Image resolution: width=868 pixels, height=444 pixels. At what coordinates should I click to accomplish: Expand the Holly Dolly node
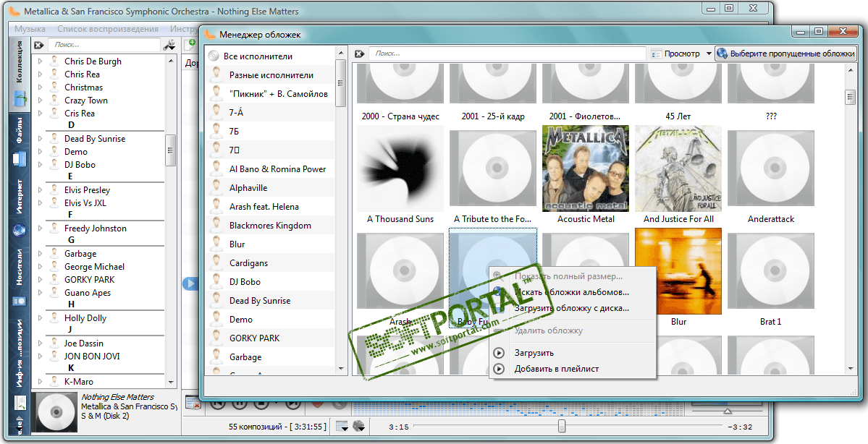(40, 318)
